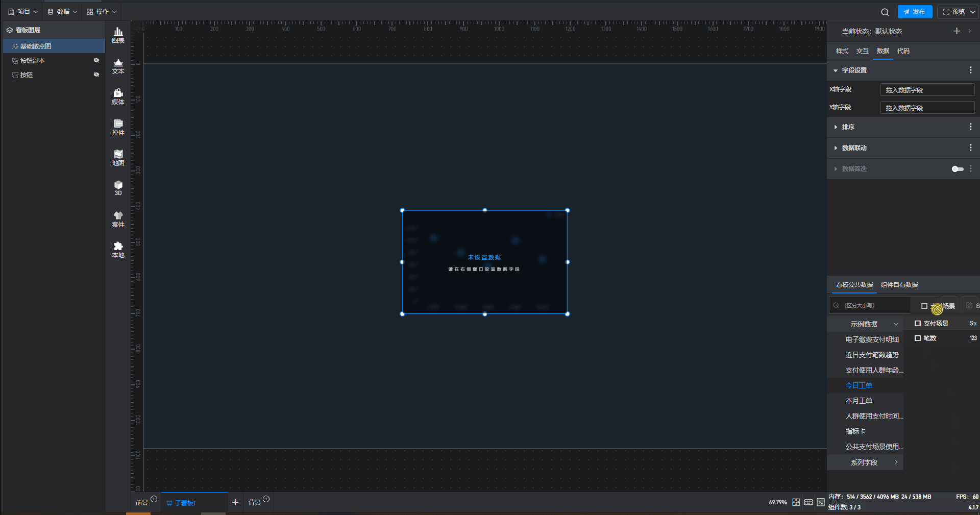
Task: Click the plus icon to add a state
Action: (x=957, y=31)
